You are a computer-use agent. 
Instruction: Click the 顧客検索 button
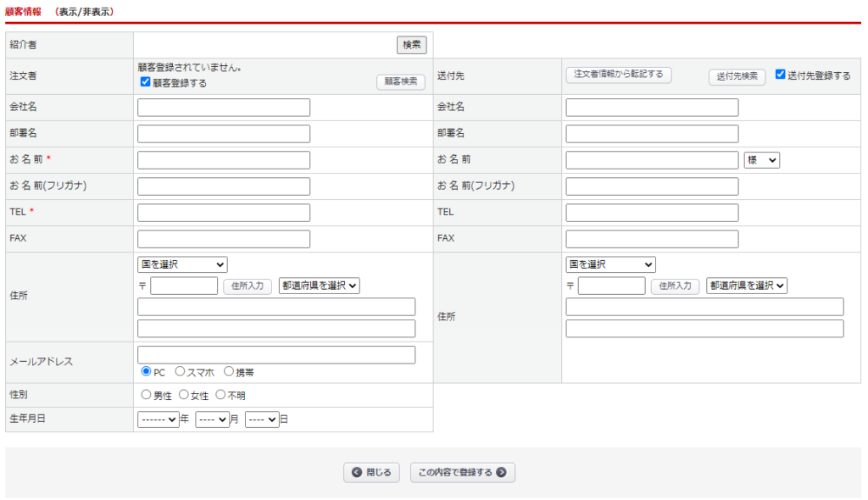tap(400, 82)
